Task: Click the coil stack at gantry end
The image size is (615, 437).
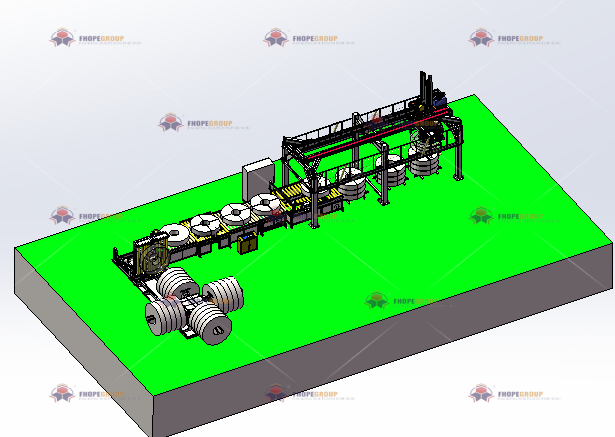Action: point(425,158)
